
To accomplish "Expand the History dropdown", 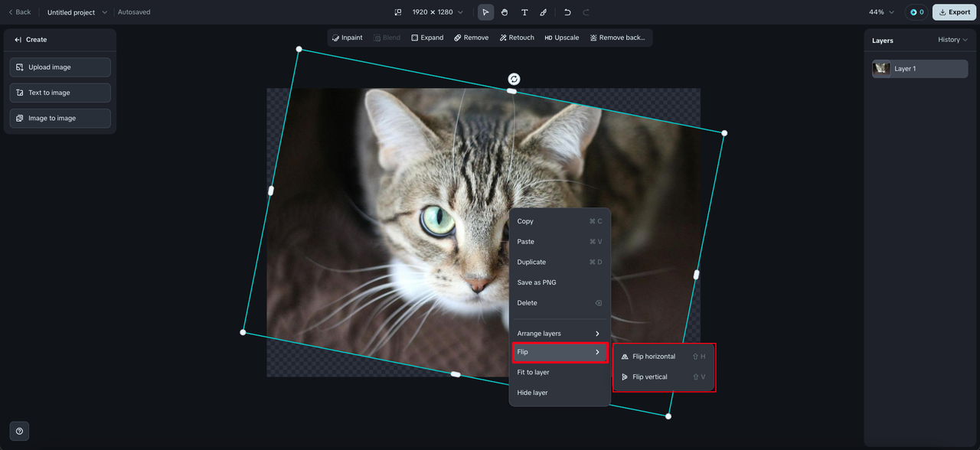I will [x=952, y=40].
